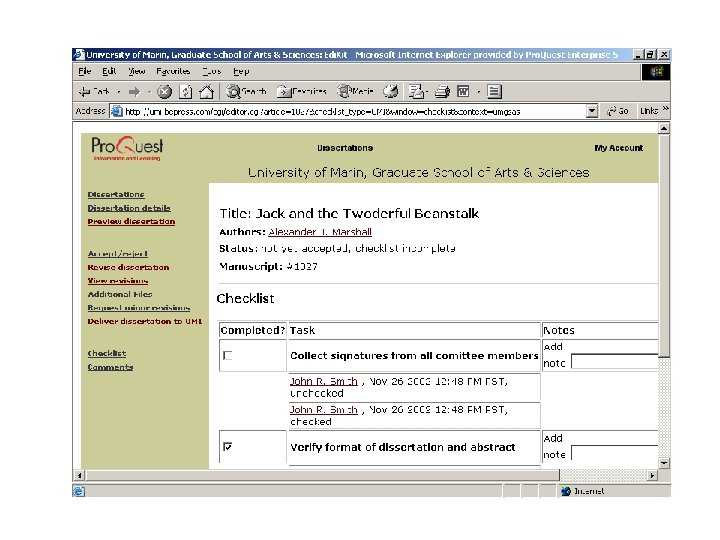The image size is (720, 540).
Task: Click the Internet zone globe icon
Action: tap(566, 491)
